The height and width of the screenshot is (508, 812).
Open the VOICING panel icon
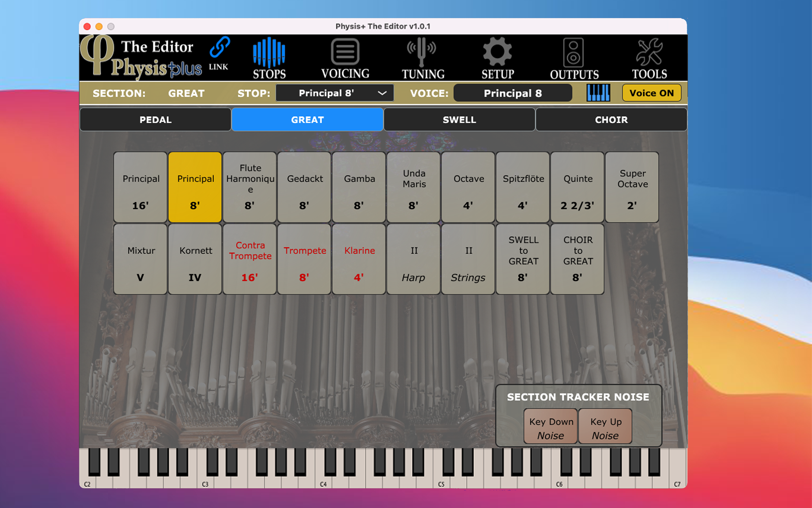345,52
